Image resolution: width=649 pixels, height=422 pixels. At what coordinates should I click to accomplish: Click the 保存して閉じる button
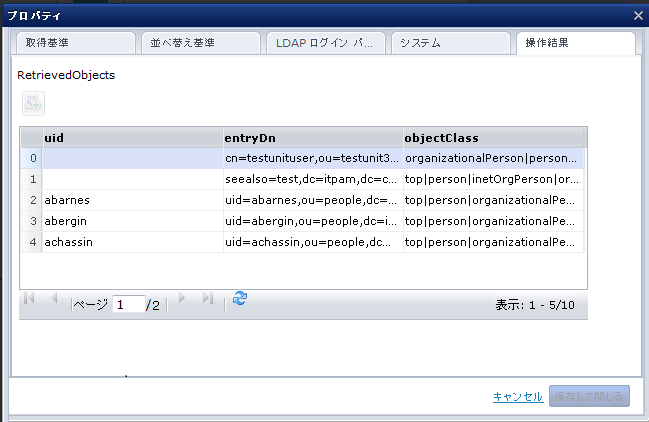[589, 396]
